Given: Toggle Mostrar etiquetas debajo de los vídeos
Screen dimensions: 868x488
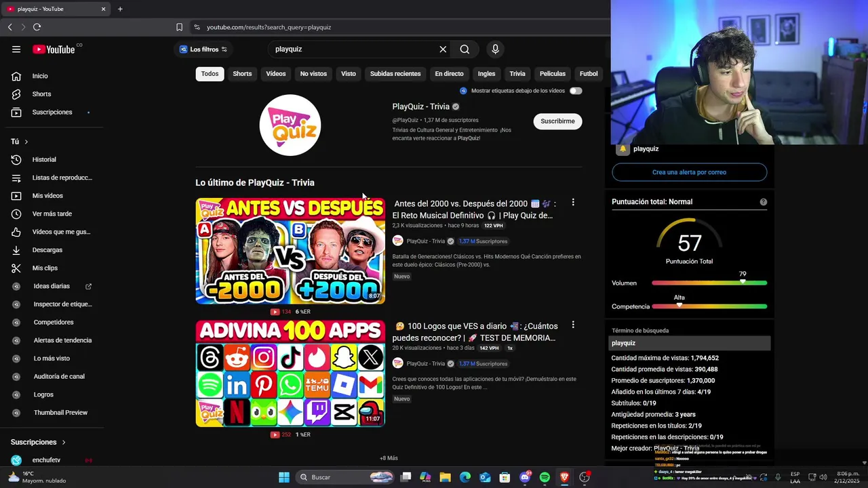Looking at the screenshot, I should tap(575, 91).
